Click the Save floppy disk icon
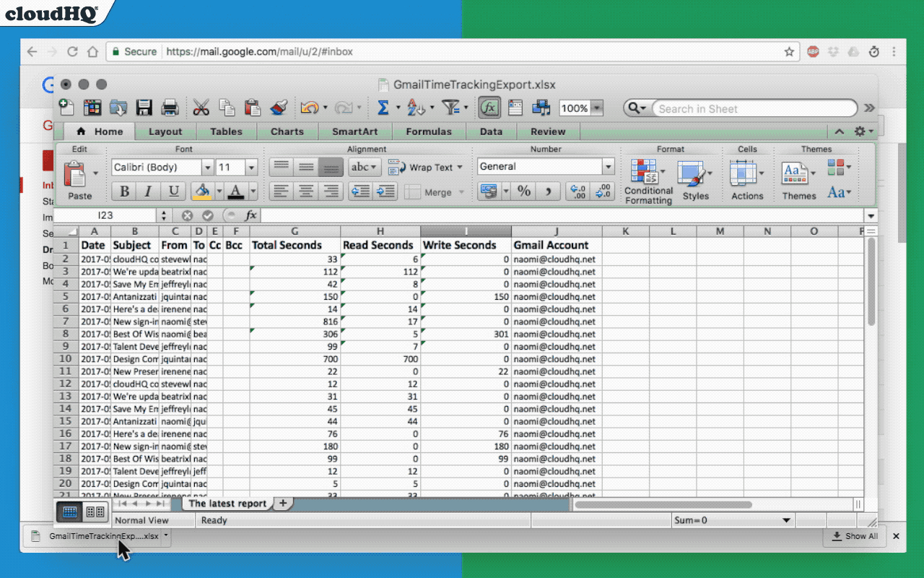Screen dimensions: 924x578 [144, 108]
